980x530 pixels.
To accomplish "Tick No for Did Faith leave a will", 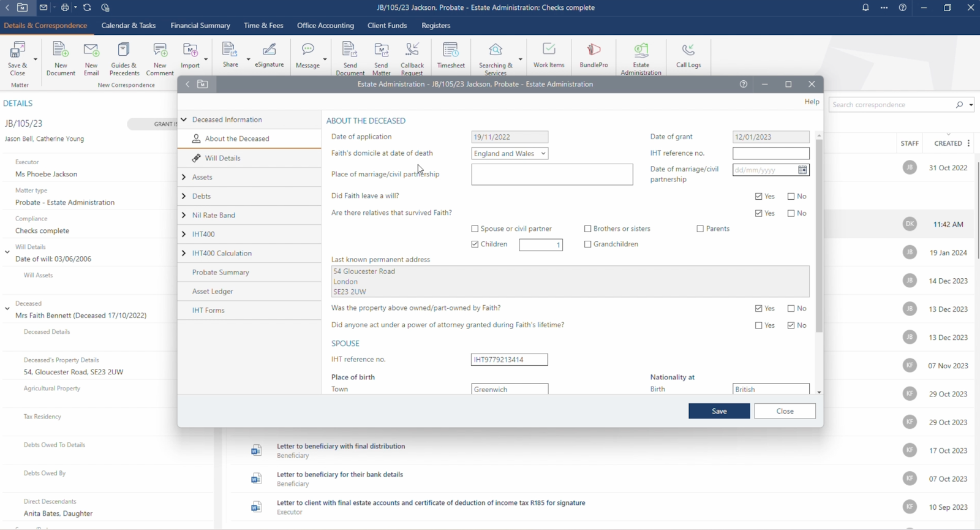I will (791, 196).
